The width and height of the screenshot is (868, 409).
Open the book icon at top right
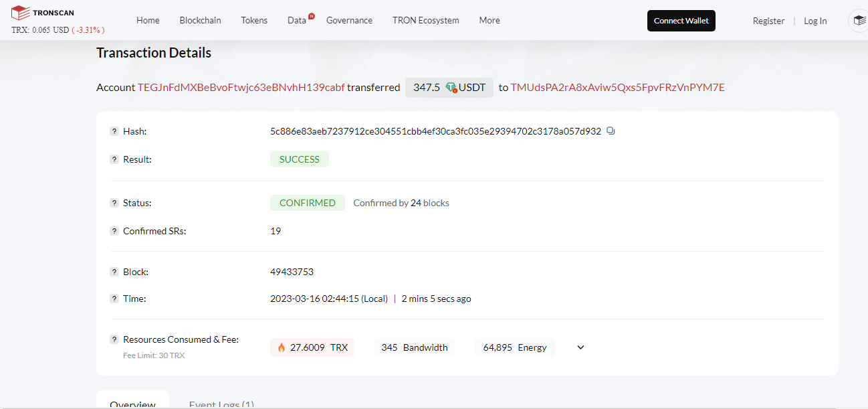(x=859, y=21)
